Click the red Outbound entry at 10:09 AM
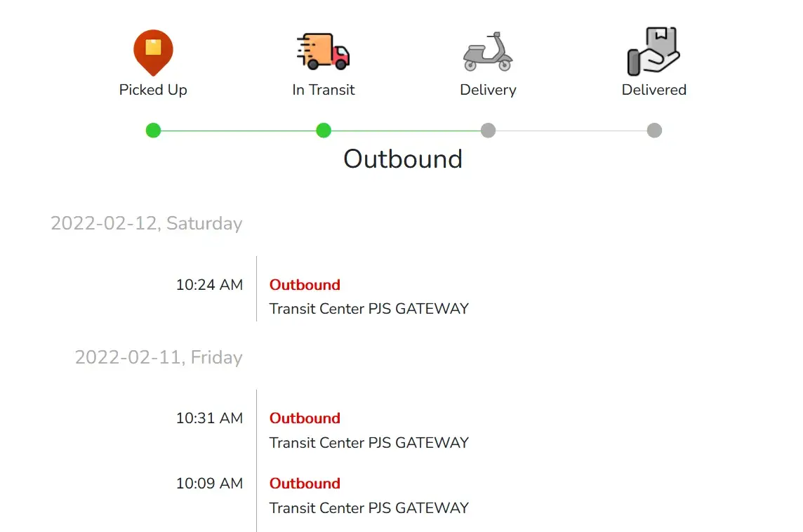The image size is (803, 532). click(305, 484)
